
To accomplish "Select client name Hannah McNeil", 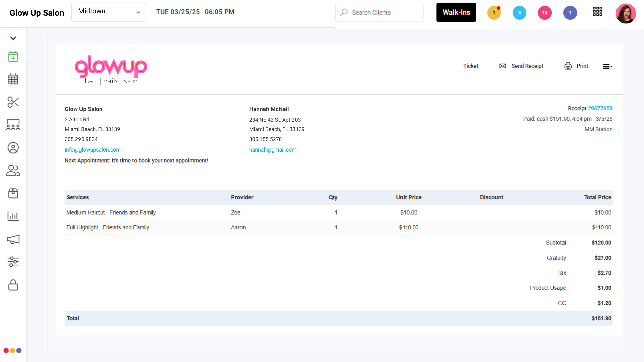I will [269, 109].
